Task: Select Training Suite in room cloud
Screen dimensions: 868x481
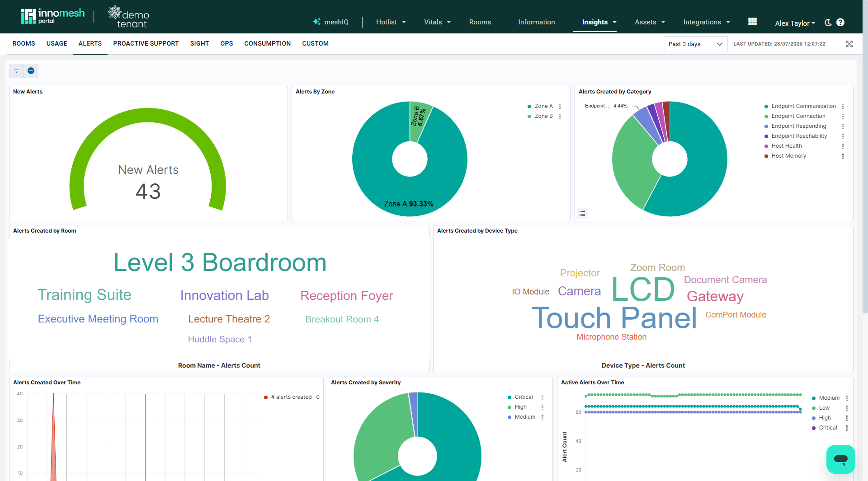Action: tap(85, 295)
